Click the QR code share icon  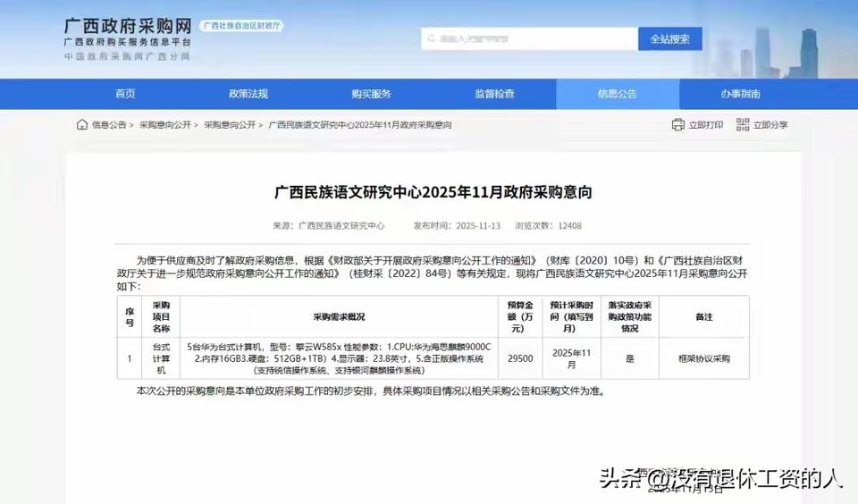(x=743, y=125)
